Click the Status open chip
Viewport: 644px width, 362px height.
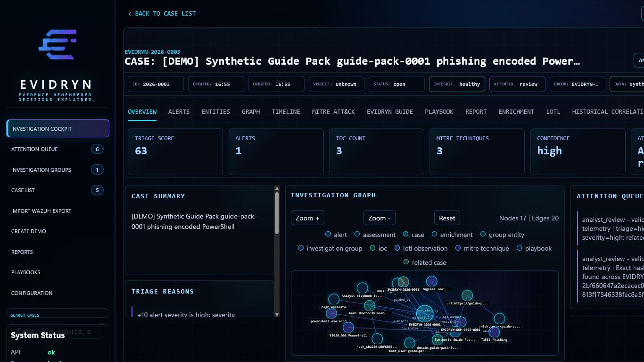click(396, 84)
